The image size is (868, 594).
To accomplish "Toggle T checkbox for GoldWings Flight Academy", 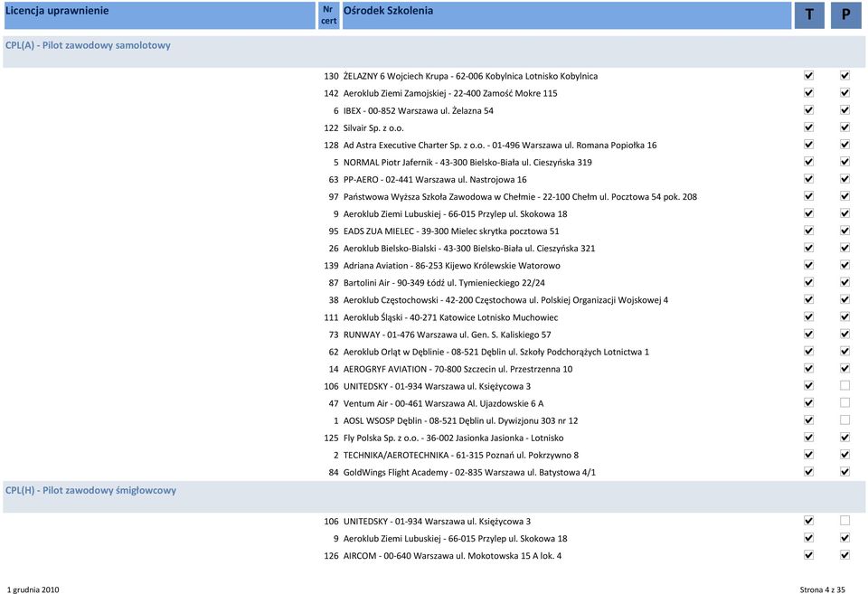I will pos(808,471).
